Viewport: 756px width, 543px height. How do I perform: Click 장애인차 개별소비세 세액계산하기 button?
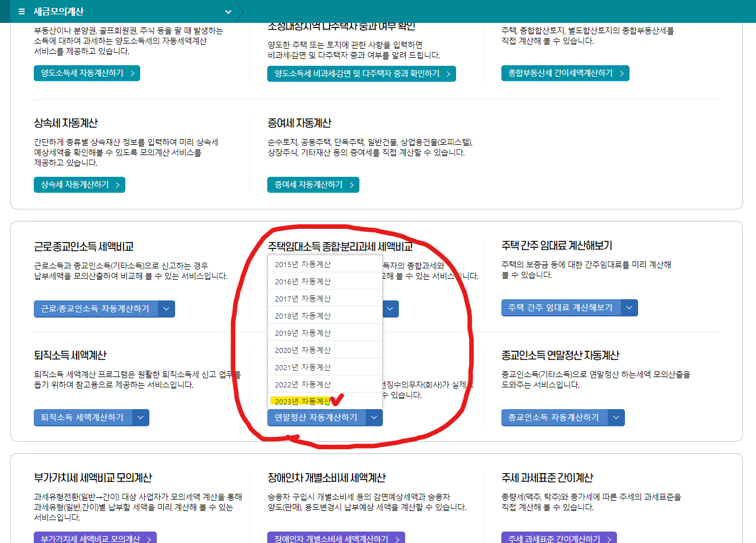pyautogui.click(x=336, y=538)
